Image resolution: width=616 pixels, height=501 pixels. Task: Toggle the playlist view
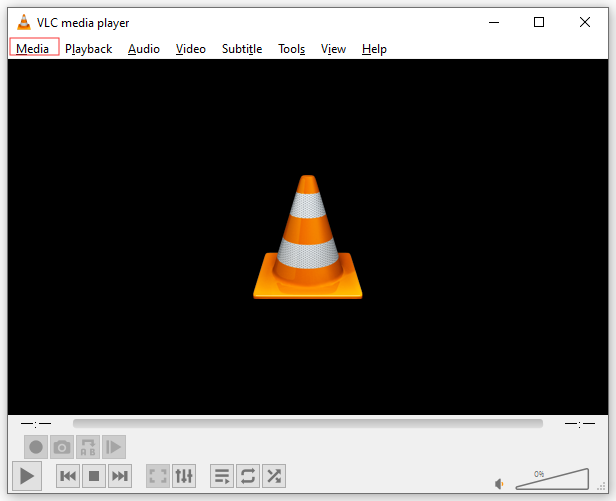pyautogui.click(x=222, y=476)
